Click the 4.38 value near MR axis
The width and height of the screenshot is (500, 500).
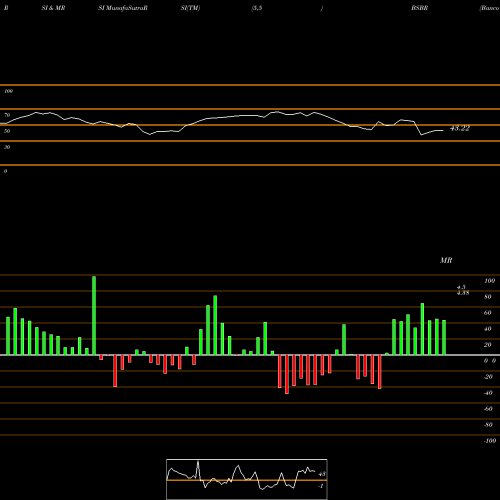[463, 293]
